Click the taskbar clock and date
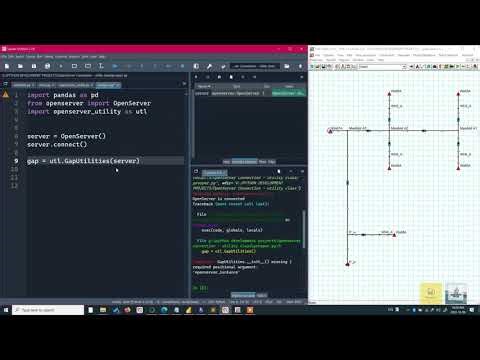Screen dimensions: 480x360 pyautogui.click(x=458, y=310)
